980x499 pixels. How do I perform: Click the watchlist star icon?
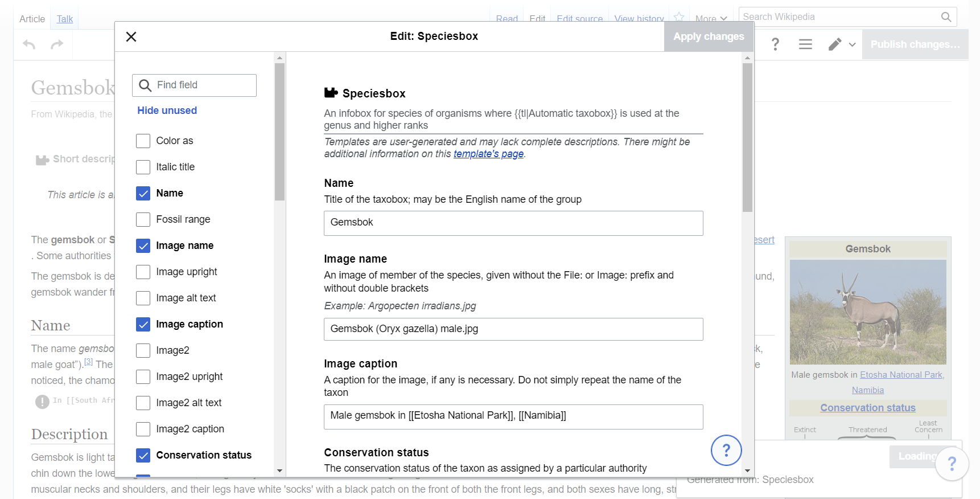(678, 17)
